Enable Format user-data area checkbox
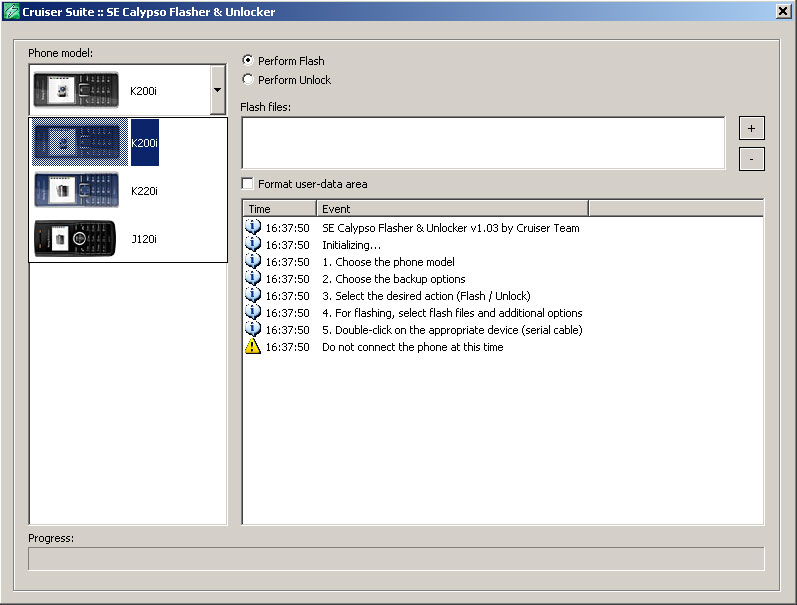The width and height of the screenshot is (797, 605). point(248,184)
